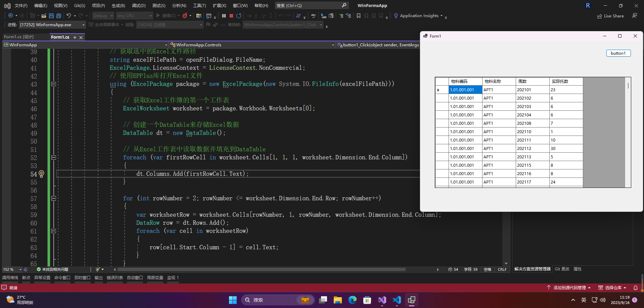The width and height of the screenshot is (644, 308).
Task: Open the 局部变量 tab
Action: pos(155,278)
